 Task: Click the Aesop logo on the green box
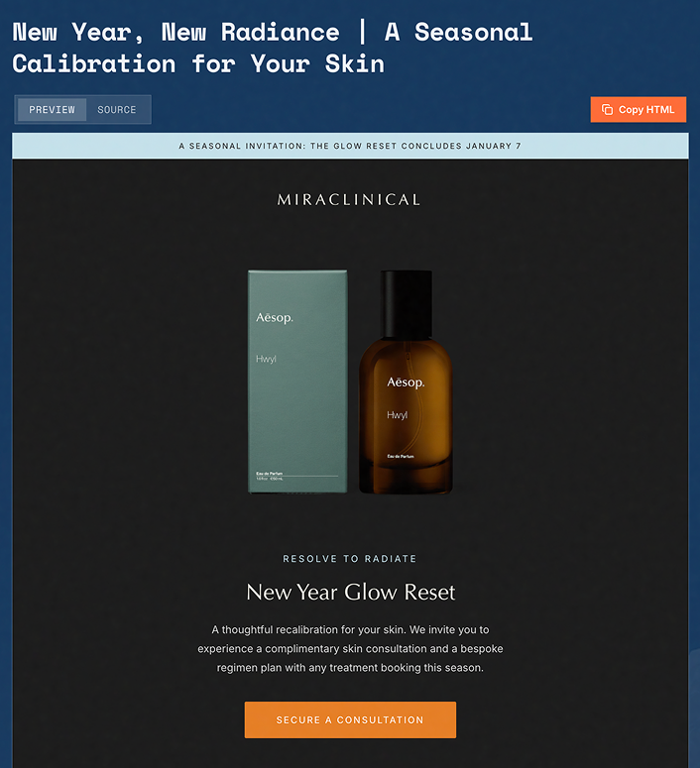click(275, 318)
